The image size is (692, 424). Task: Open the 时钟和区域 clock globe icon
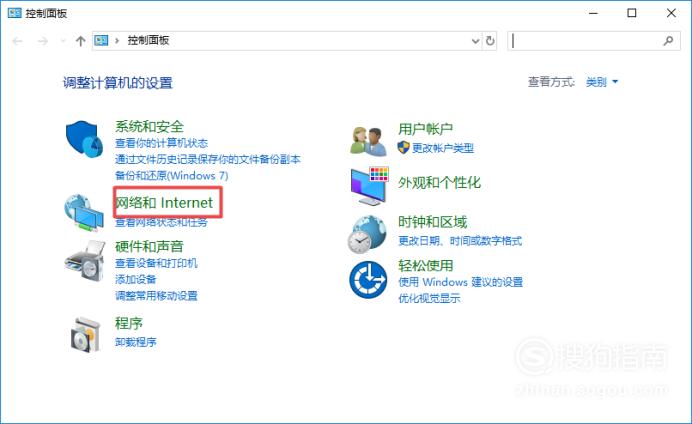tap(367, 234)
